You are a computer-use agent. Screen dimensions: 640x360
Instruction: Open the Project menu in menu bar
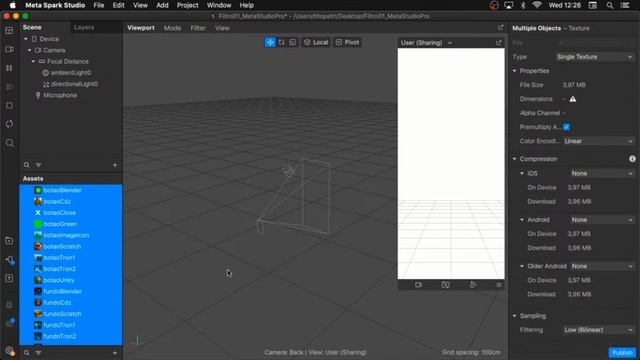pos(187,5)
